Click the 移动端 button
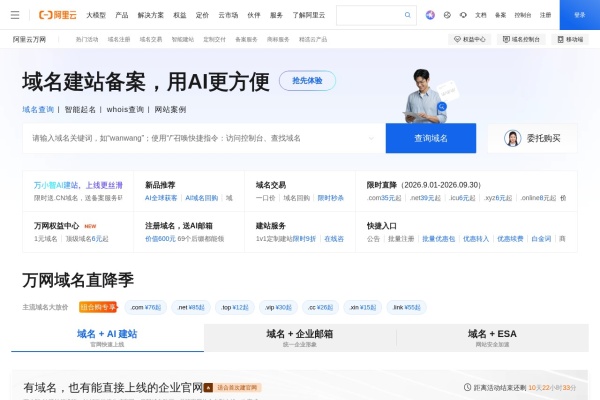600x400 pixels. point(570,39)
